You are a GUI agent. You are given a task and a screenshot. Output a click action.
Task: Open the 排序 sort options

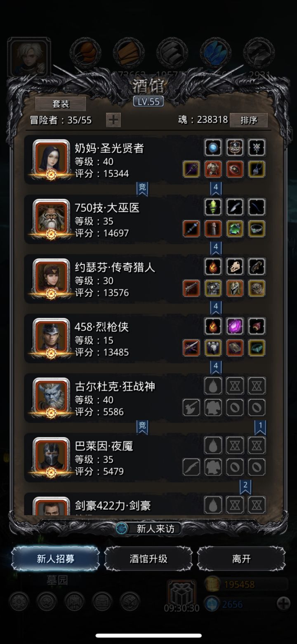249,120
